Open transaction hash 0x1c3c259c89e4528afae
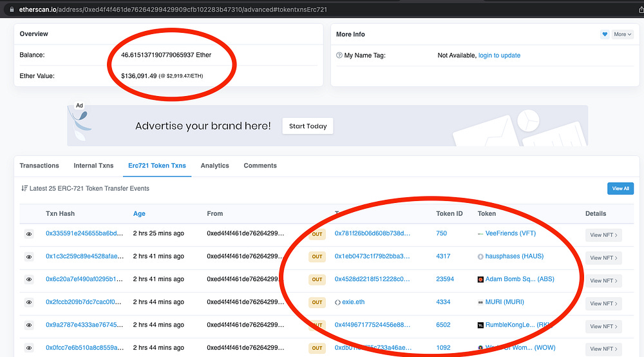The image size is (644, 357). pos(84,256)
